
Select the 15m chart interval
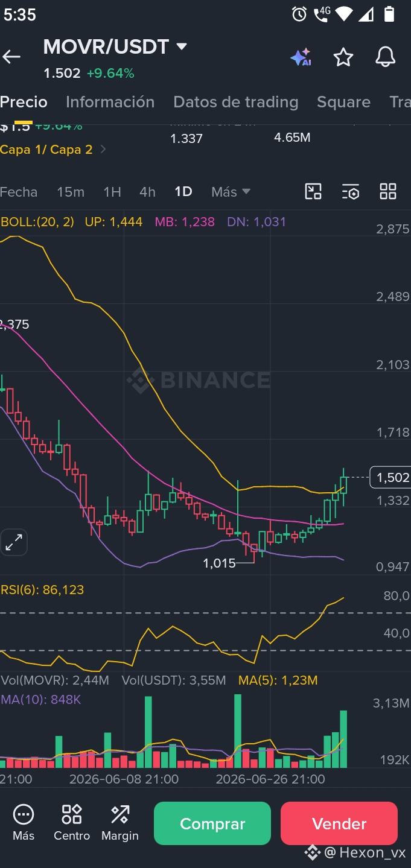point(71,192)
